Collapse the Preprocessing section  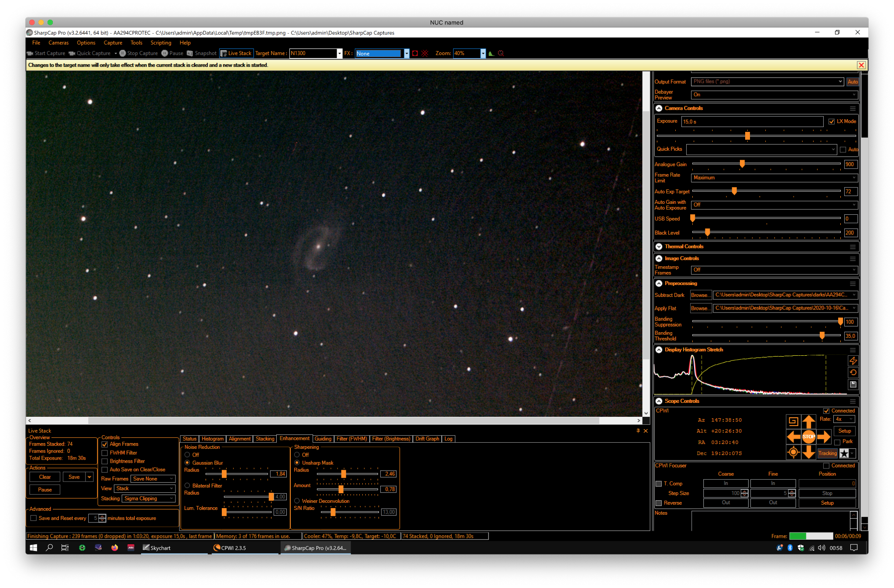659,283
